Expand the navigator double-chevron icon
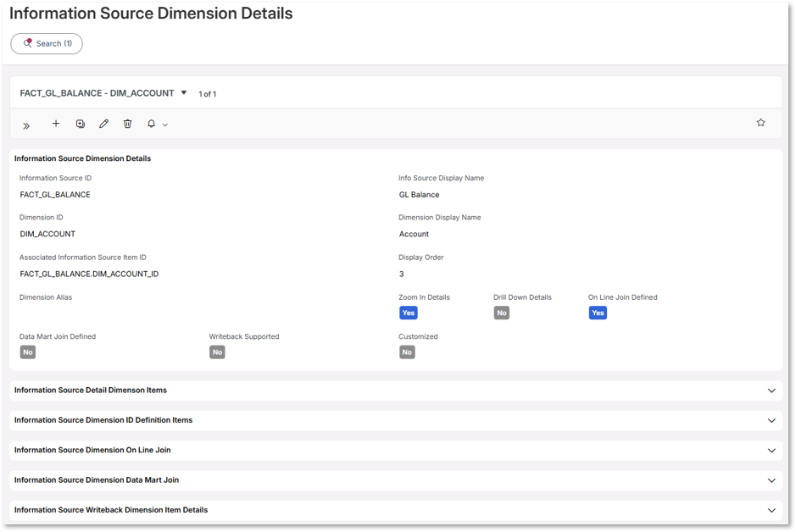Viewport: 796px width, 532px height. [26, 125]
